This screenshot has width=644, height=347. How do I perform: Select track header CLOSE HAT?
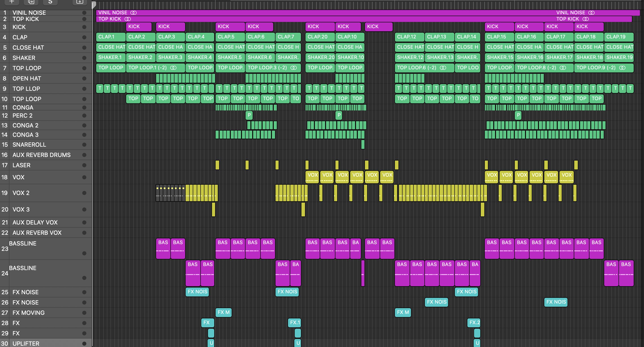[46, 47]
